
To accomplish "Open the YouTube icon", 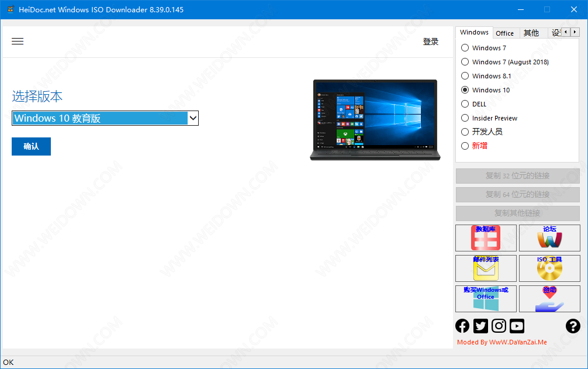I will point(517,326).
